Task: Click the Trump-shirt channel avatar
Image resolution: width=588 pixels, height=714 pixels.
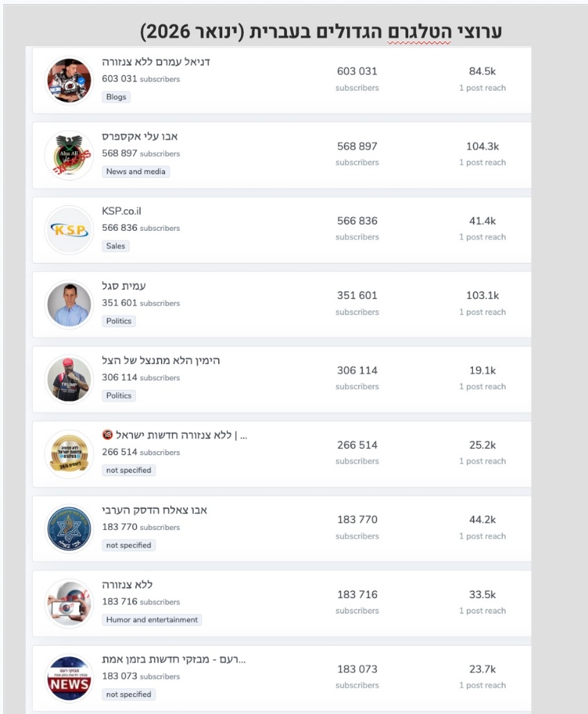Action: tap(69, 379)
